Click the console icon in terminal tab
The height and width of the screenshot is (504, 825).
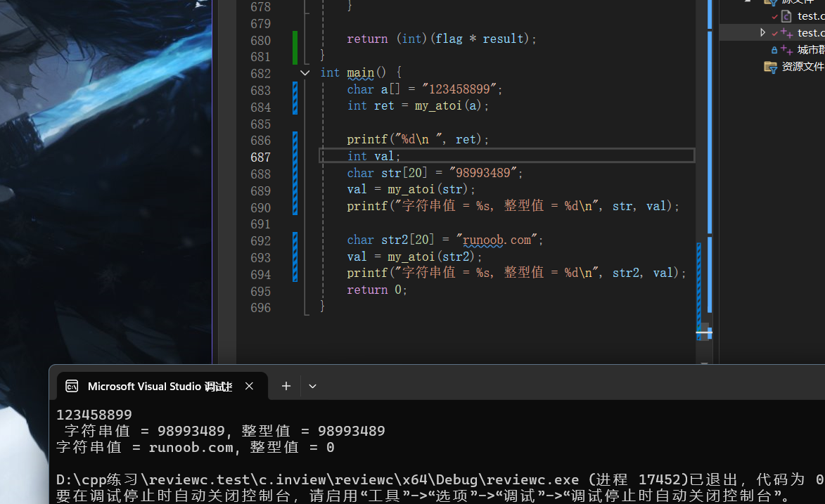click(72, 386)
